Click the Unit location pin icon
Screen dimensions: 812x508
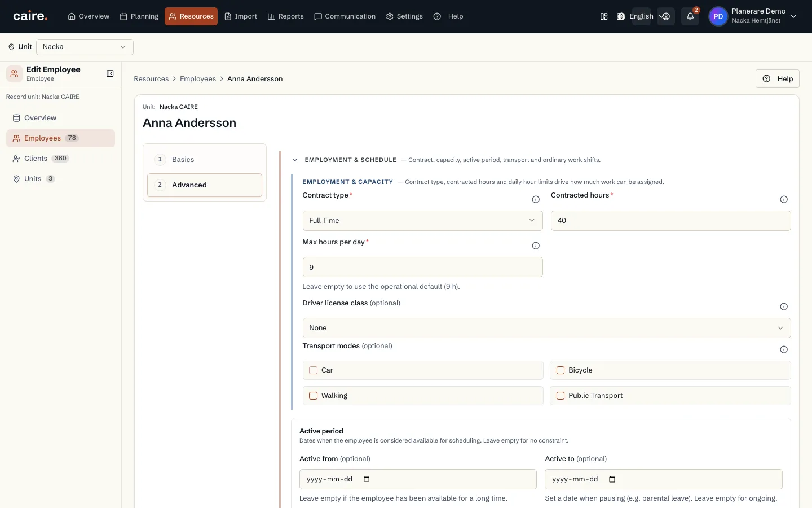[11, 47]
